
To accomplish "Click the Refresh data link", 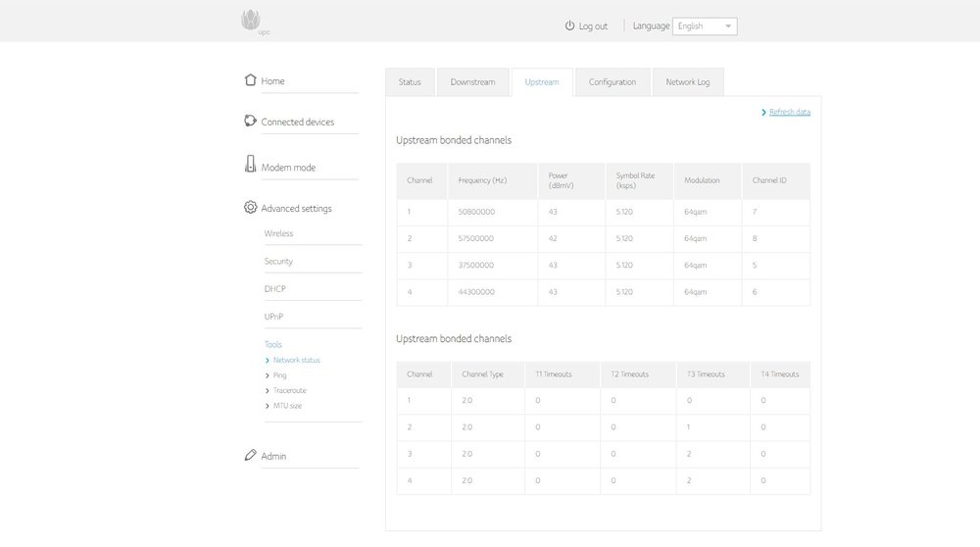I will [789, 112].
